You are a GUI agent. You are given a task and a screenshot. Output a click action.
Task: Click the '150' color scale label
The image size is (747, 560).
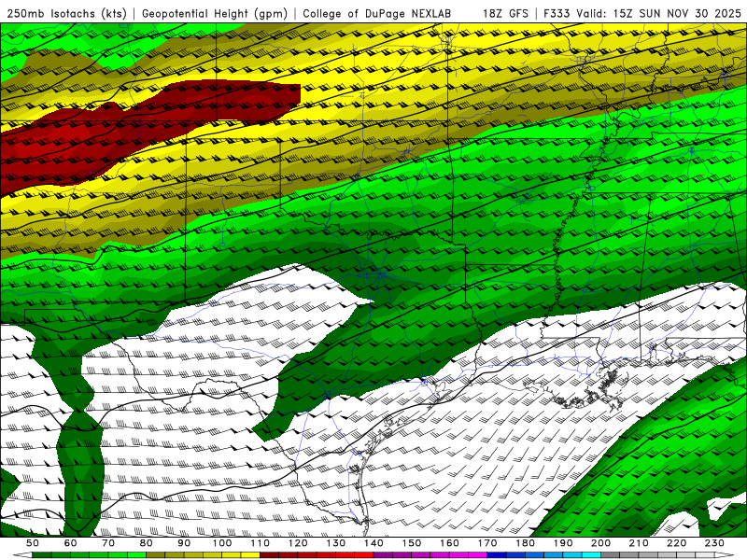[x=412, y=543]
